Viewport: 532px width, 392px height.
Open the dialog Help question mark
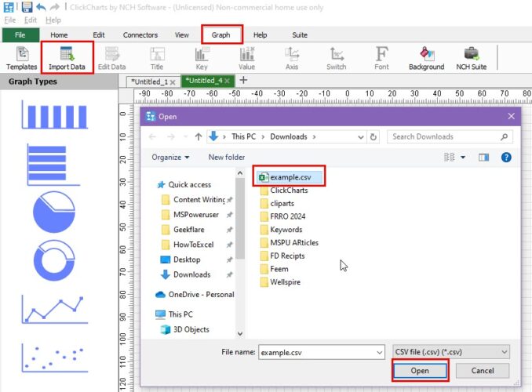click(x=506, y=157)
